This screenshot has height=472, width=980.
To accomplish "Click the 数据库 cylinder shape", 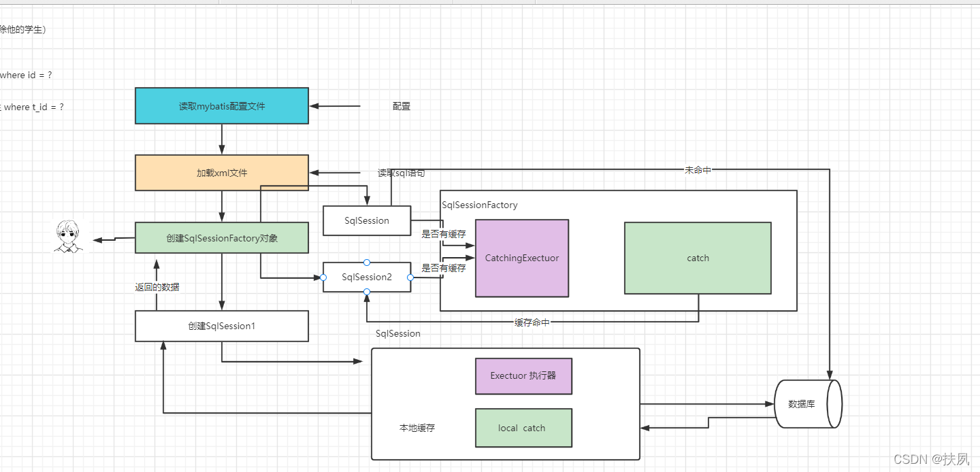I will [808, 404].
